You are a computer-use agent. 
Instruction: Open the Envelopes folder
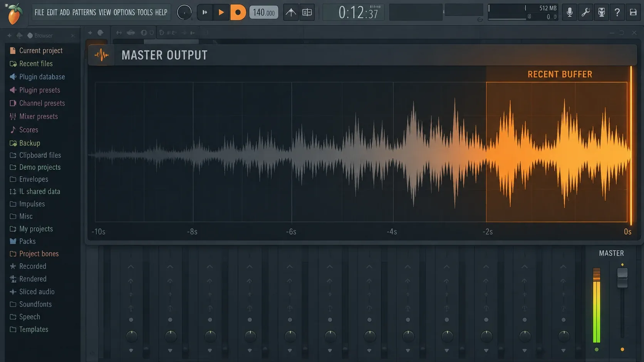29,179
